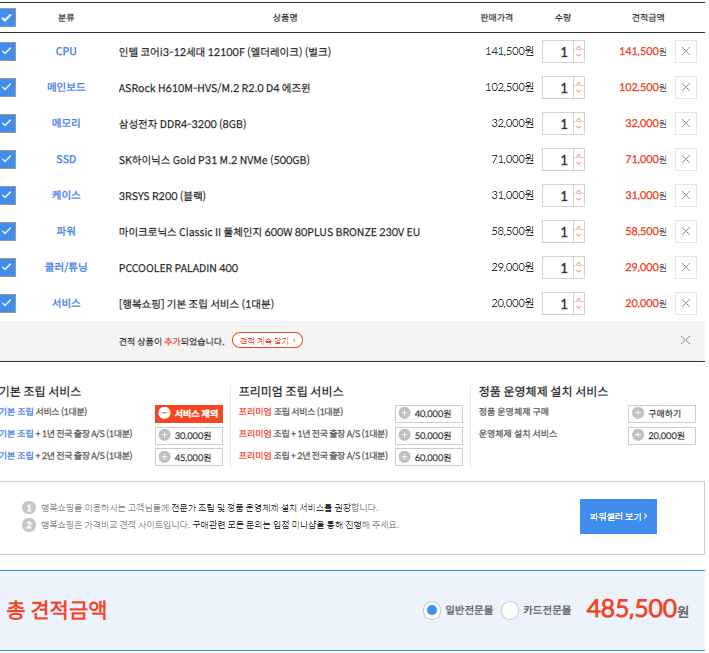This screenshot has width=709, height=653.
Task: Remove the CPU row with X button
Action: pyautogui.click(x=685, y=52)
